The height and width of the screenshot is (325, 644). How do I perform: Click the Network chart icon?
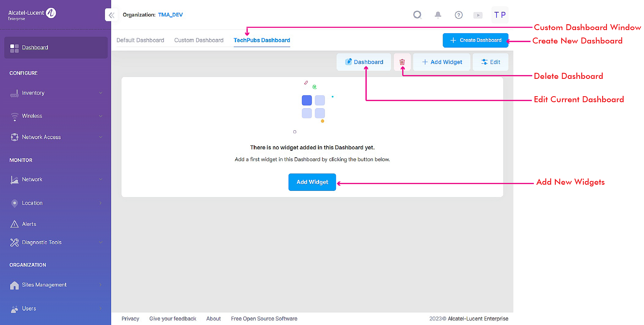coord(14,180)
